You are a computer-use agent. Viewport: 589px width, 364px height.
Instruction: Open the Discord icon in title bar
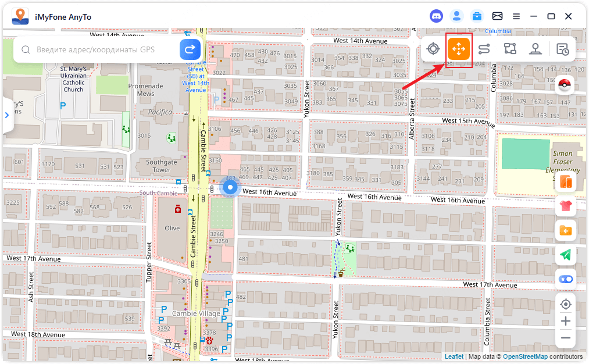[x=436, y=16]
